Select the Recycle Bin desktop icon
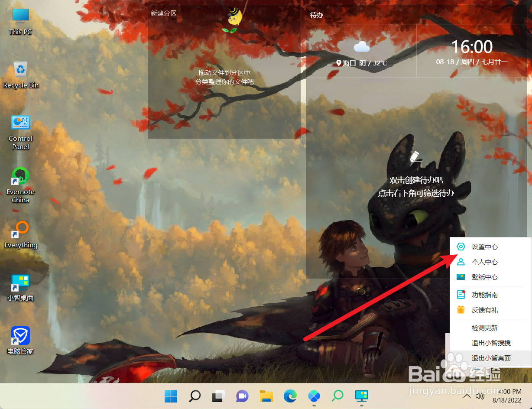The height and width of the screenshot is (409, 532). (x=21, y=75)
